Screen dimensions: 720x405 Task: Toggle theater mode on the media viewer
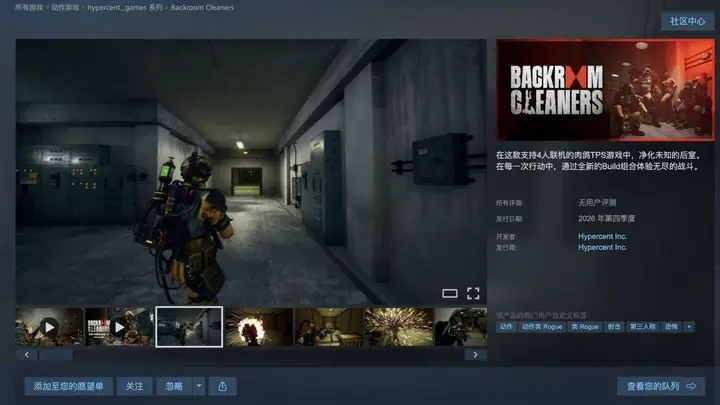coord(450,293)
